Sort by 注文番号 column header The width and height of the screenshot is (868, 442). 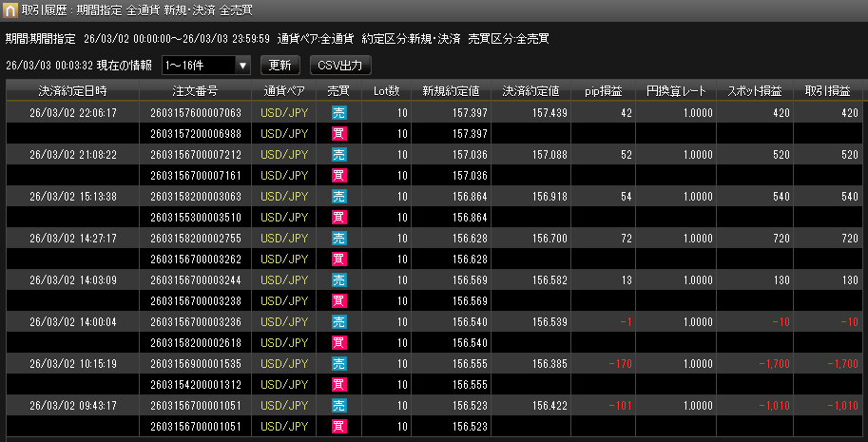coord(195,91)
